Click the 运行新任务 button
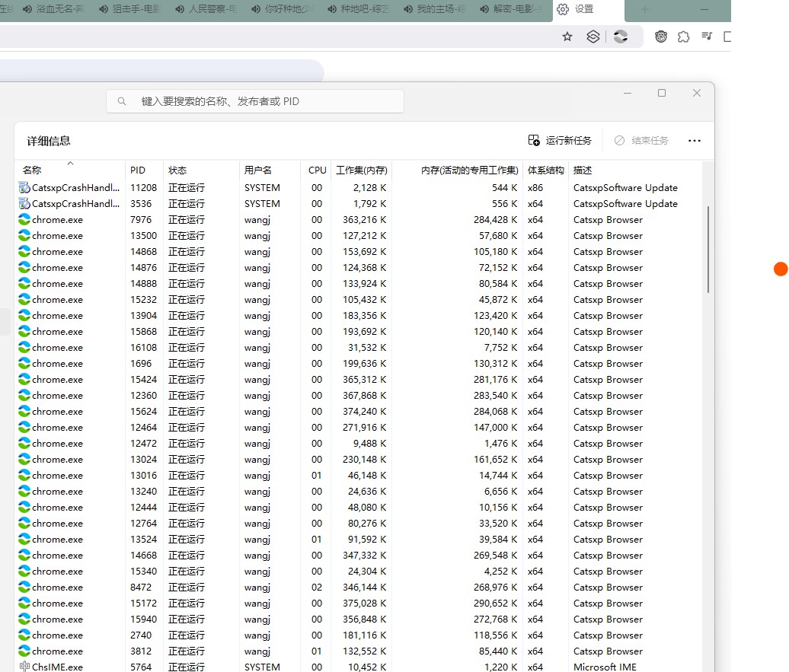The width and height of the screenshot is (789, 672). 560,141
